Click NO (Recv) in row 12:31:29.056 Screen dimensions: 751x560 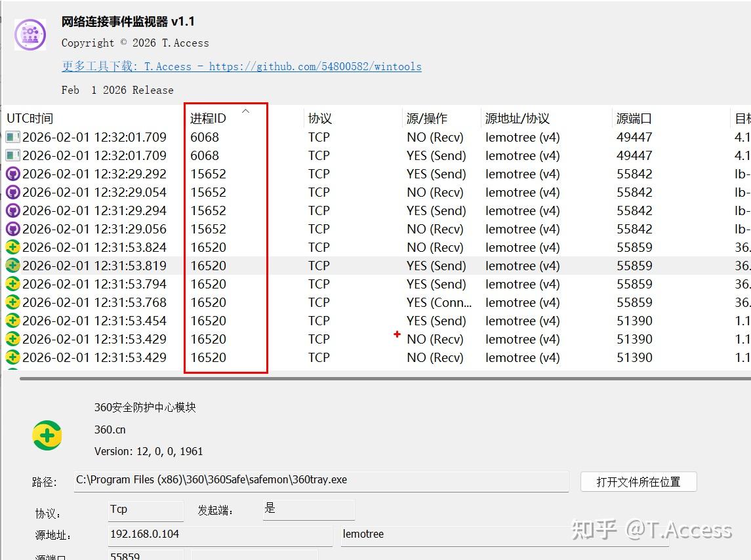[x=435, y=229]
